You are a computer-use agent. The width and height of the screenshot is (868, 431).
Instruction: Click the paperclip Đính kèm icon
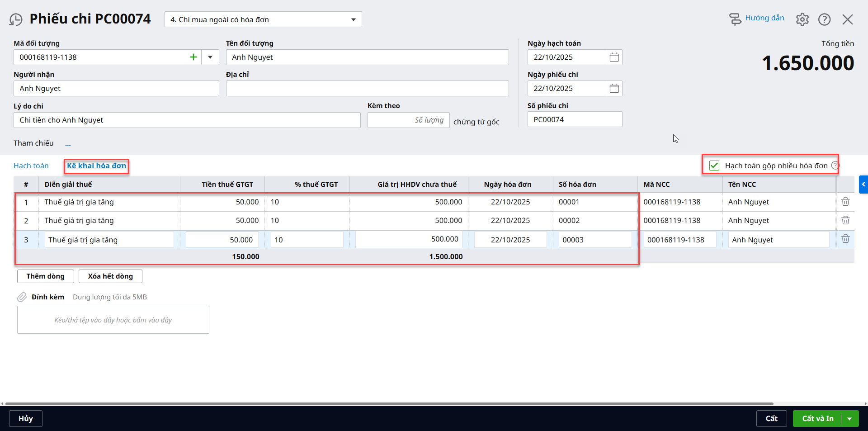22,297
